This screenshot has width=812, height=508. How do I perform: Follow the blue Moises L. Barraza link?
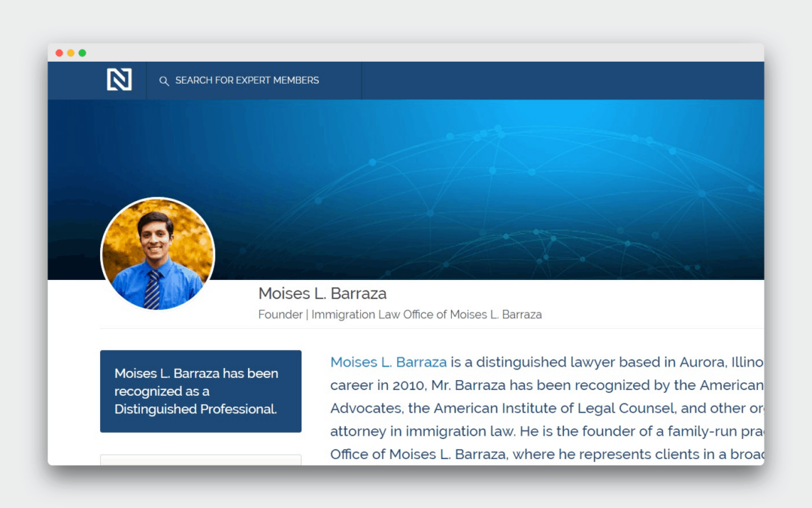click(389, 362)
